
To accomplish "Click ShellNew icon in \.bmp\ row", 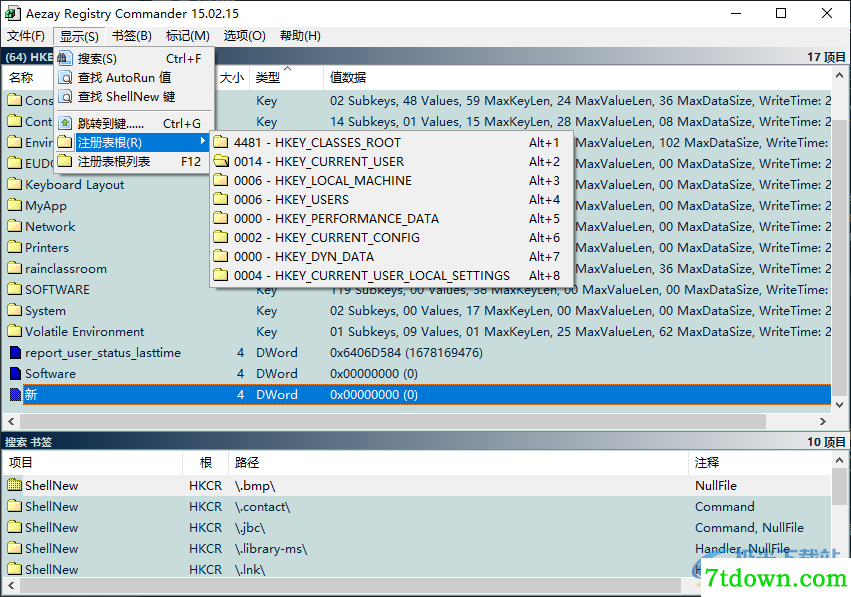I will [15, 485].
